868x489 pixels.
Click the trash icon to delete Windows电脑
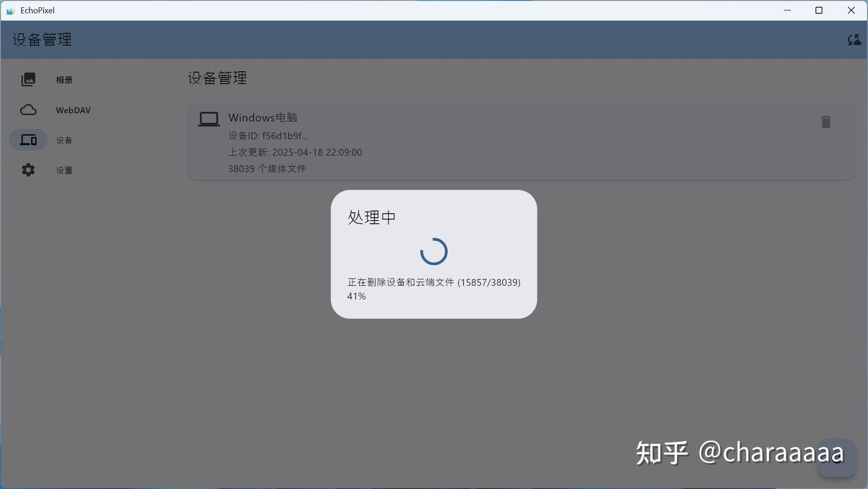click(826, 122)
